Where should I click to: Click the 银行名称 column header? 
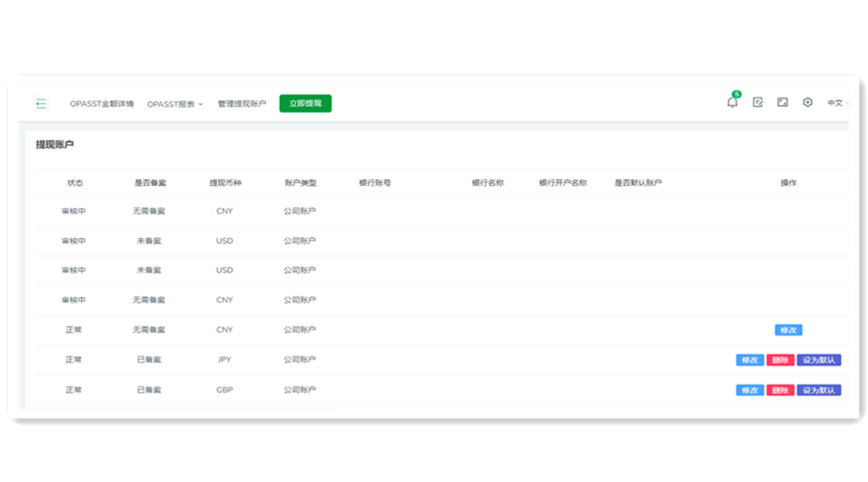(x=488, y=182)
